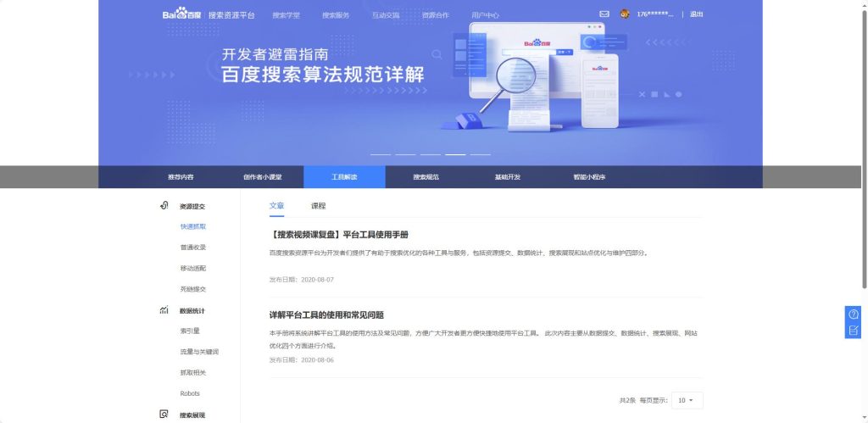Image resolution: width=868 pixels, height=423 pixels.
Task: Switch to 智能小程序 tab
Action: tap(590, 177)
